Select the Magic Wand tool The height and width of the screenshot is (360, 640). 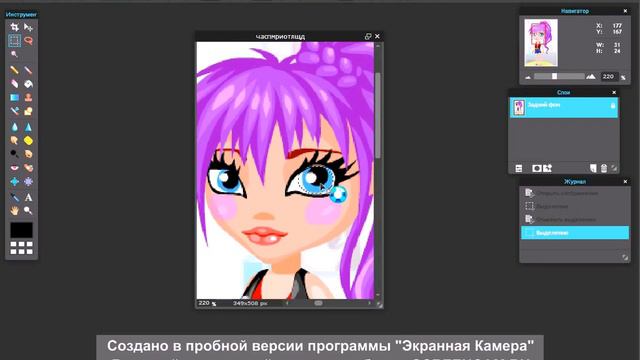(x=14, y=54)
